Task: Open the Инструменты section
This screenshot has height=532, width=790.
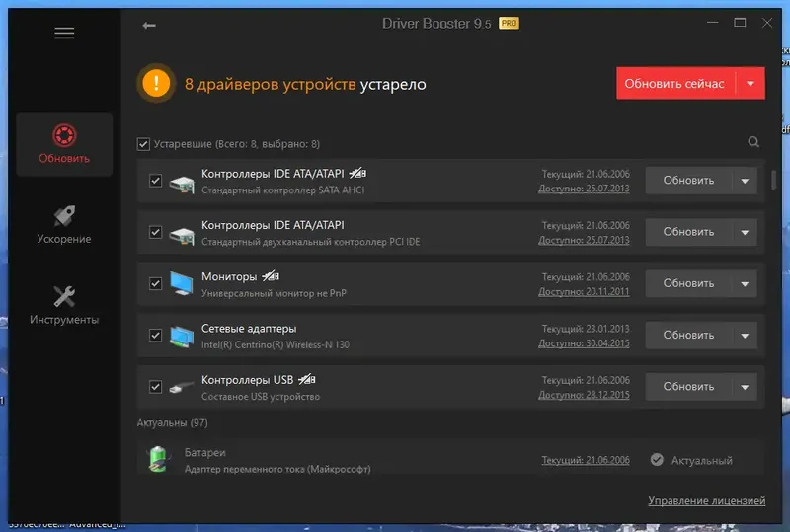Action: pyautogui.click(x=64, y=305)
